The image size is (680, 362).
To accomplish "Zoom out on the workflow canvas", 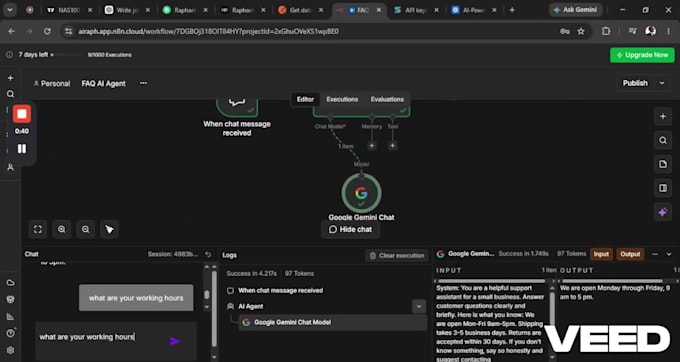I will pos(85,229).
